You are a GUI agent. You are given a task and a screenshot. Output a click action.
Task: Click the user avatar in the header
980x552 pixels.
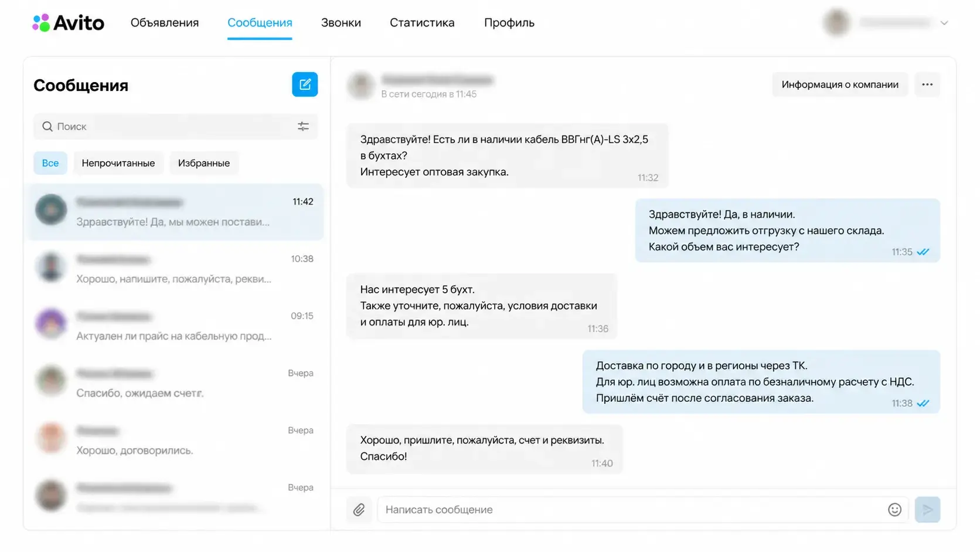(836, 23)
